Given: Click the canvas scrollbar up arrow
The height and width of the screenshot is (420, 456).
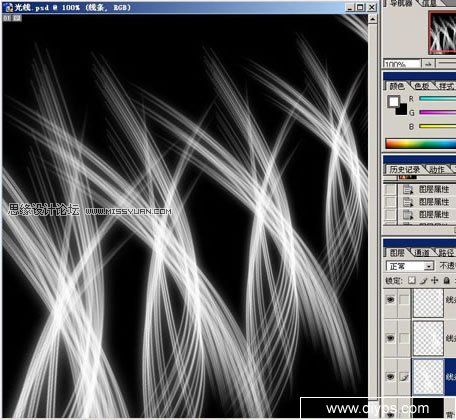Looking at the screenshot, I should click(x=373, y=19).
